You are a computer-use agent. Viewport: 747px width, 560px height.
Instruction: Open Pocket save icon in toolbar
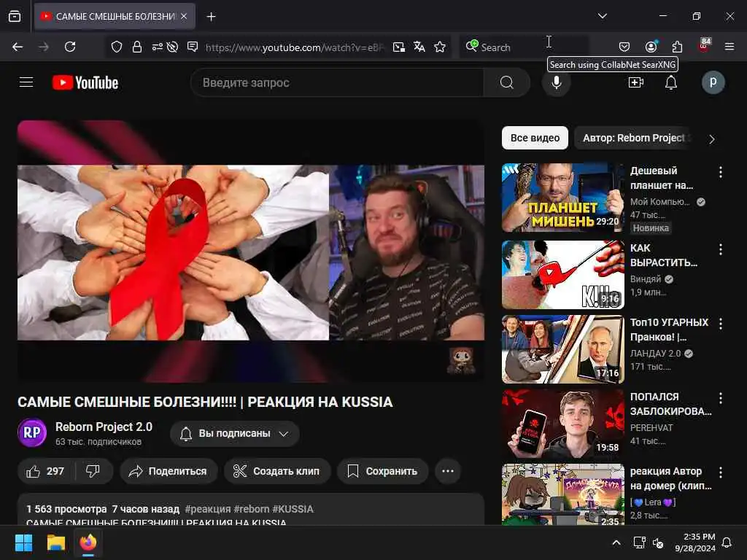pyautogui.click(x=624, y=47)
